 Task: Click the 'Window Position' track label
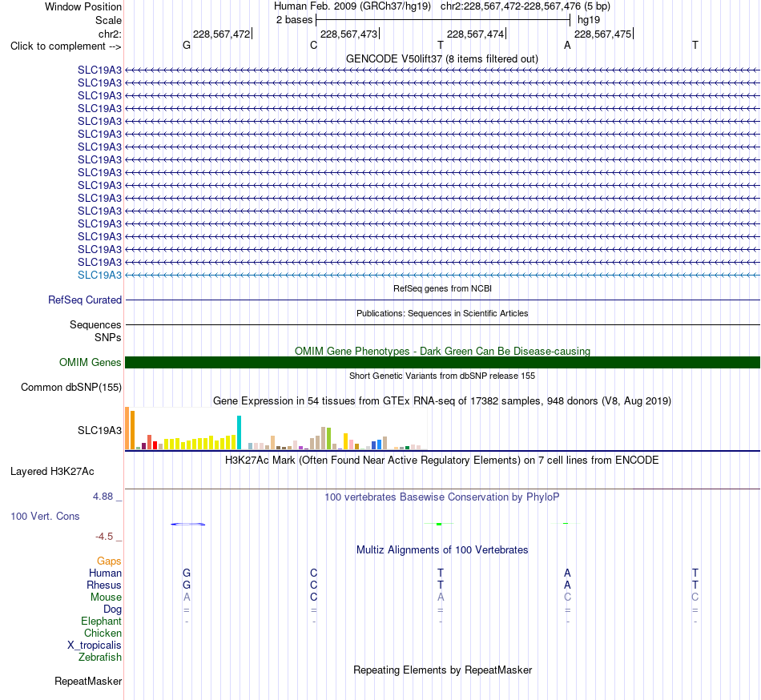tap(83, 6)
